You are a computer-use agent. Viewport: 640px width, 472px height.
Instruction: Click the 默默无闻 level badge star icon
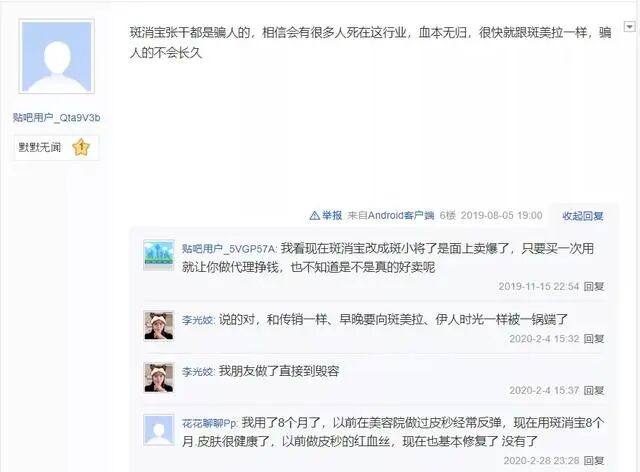click(x=81, y=147)
